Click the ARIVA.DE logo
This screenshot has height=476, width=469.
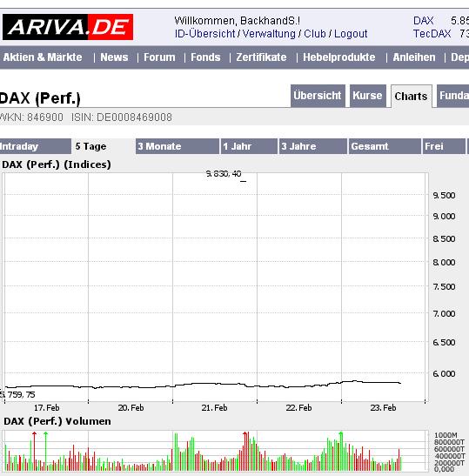[x=68, y=27]
